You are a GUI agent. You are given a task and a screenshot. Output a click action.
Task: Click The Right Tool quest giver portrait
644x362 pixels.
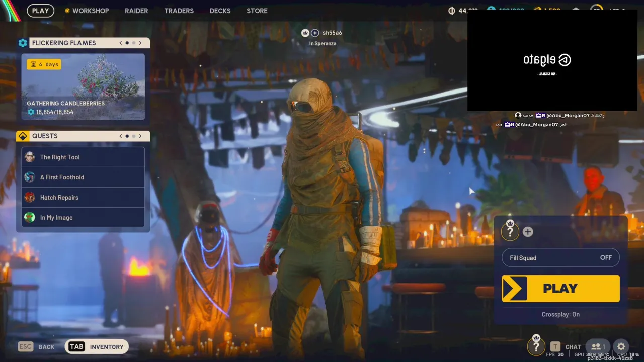tap(30, 157)
